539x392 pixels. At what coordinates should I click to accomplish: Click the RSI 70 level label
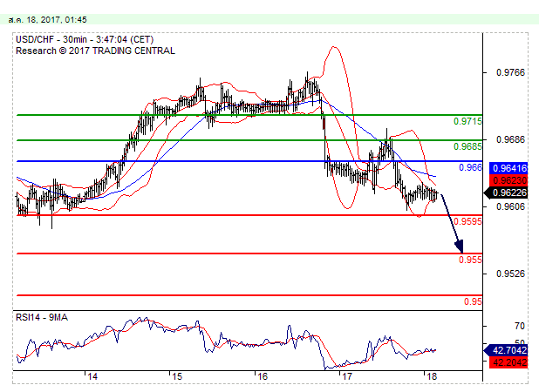[x=520, y=326]
